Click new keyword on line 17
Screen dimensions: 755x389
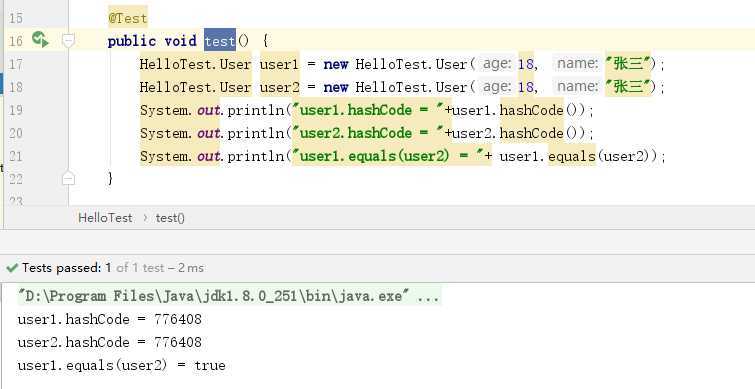336,64
